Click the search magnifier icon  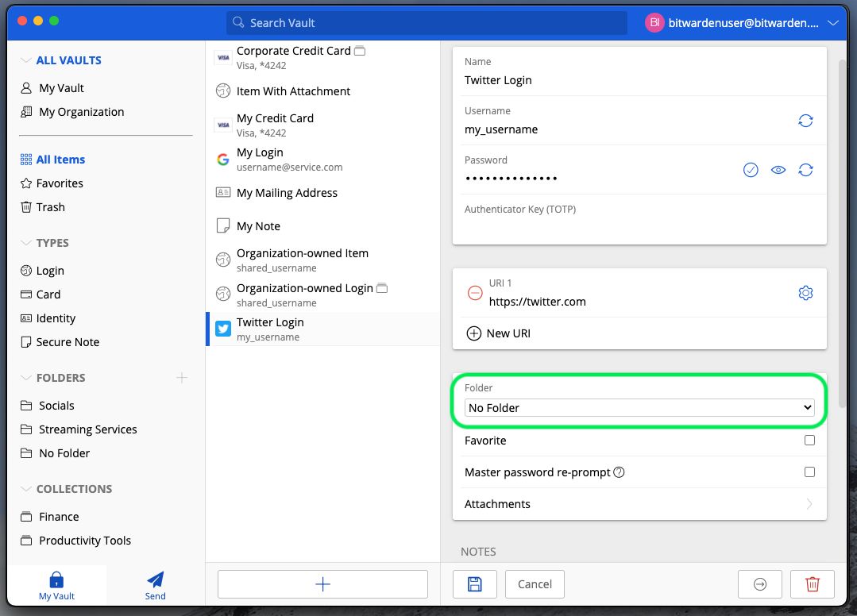coord(238,22)
